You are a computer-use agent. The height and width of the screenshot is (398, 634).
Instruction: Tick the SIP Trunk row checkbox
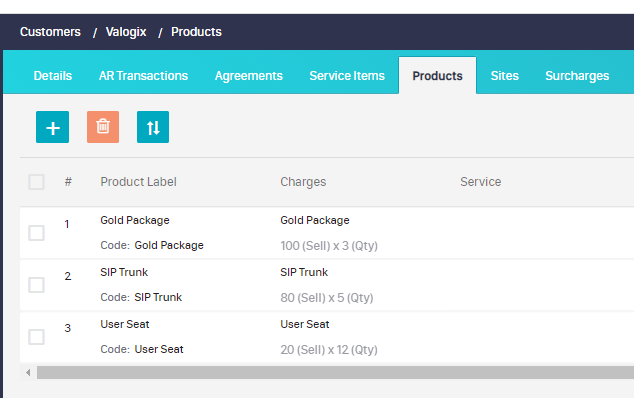[x=36, y=285]
